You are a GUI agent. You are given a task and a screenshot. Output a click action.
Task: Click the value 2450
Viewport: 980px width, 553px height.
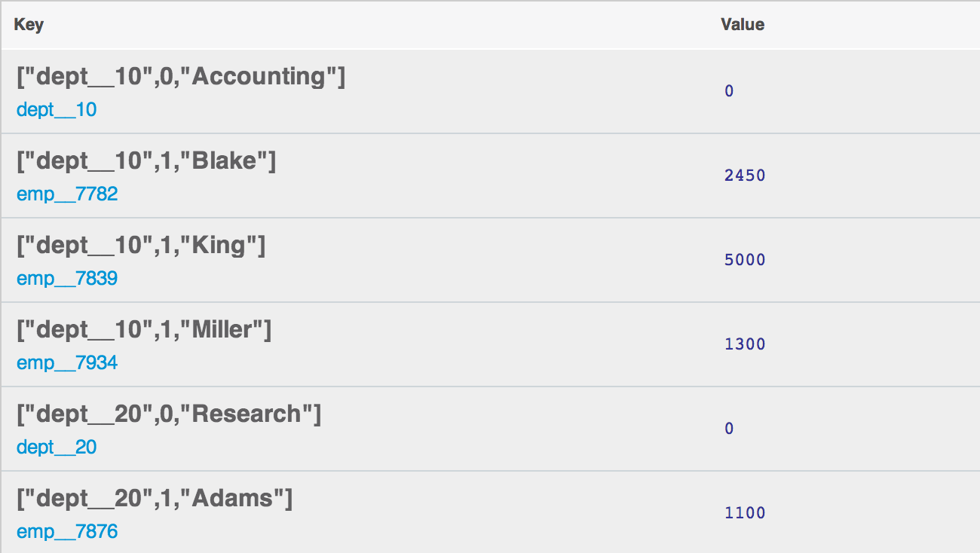(x=745, y=176)
